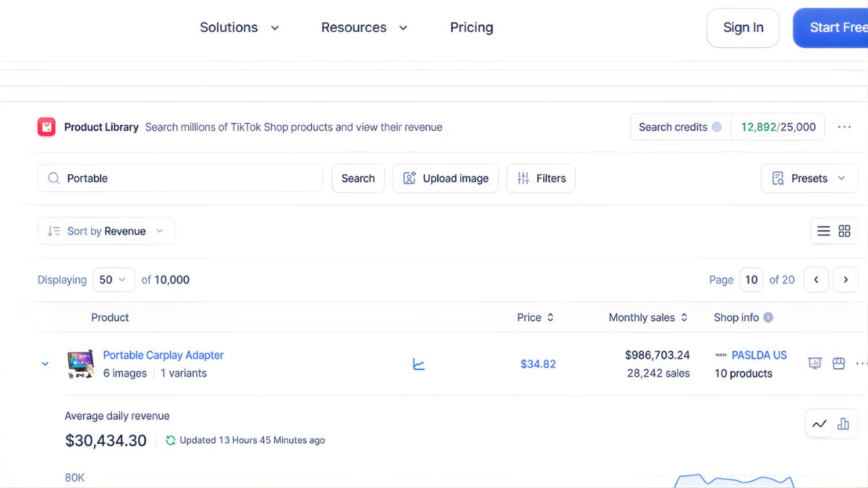
Task: Go to the next page using the right arrow
Action: click(x=846, y=279)
